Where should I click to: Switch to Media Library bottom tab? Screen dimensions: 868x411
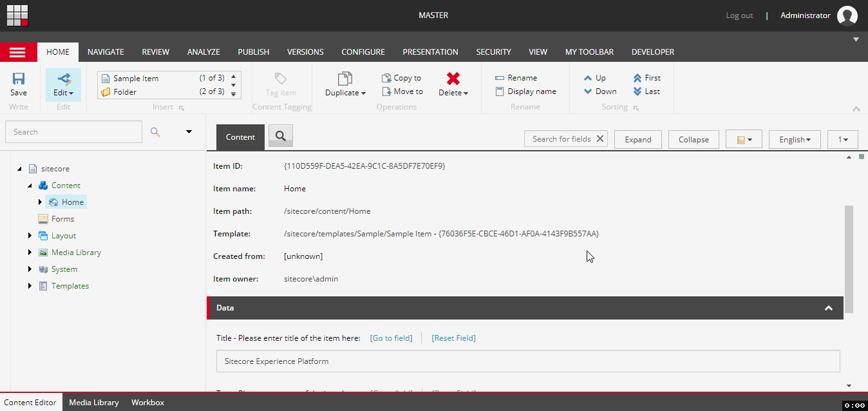click(x=94, y=402)
